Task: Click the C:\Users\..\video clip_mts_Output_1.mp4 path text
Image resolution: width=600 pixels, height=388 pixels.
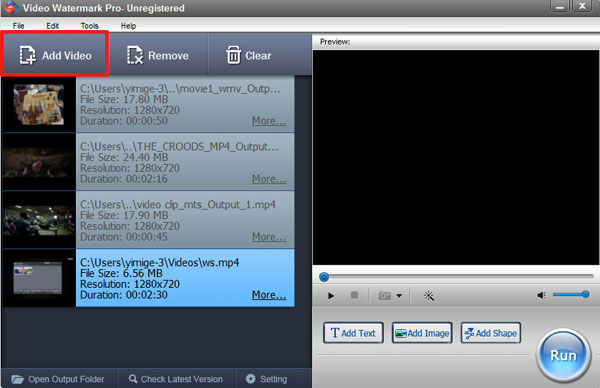Action: pos(178,205)
